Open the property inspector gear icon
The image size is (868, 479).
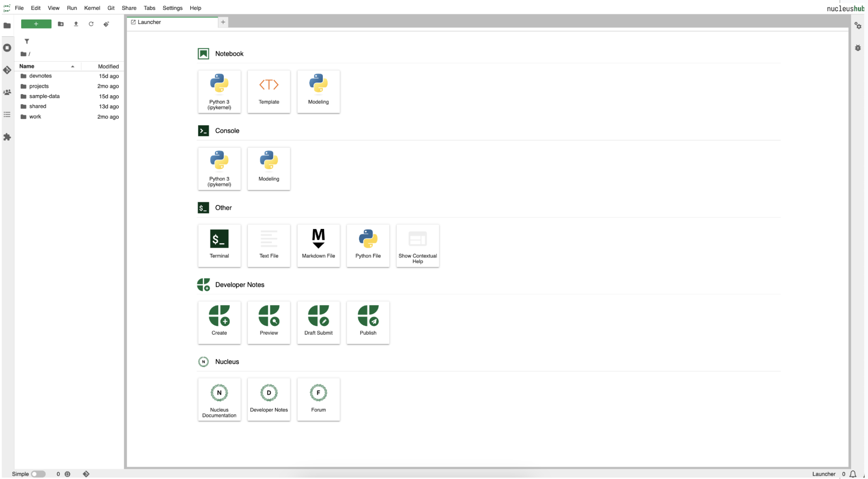pyautogui.click(x=858, y=26)
